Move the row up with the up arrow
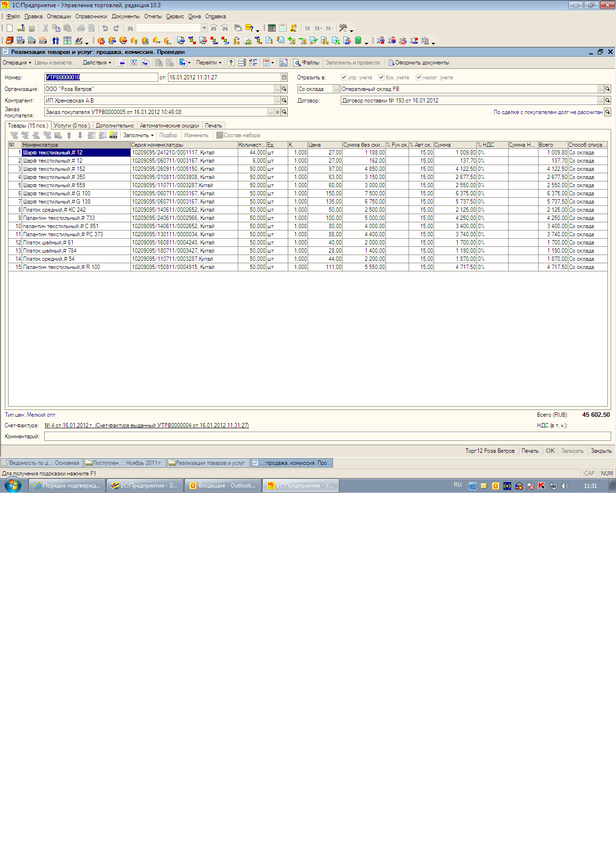 click(x=69, y=135)
